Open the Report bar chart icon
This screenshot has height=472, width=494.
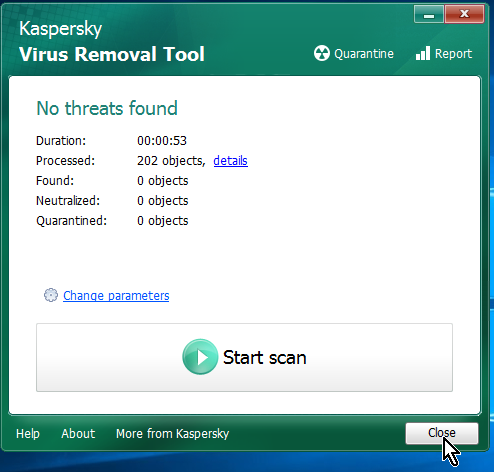(423, 53)
